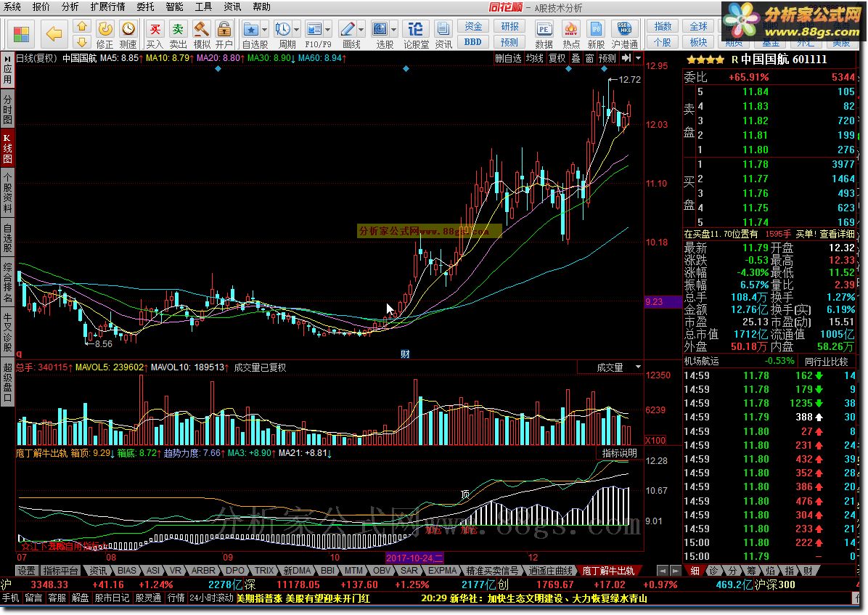This screenshot has height=615, width=868.
Task: Open the 报价 menu
Action: [41, 7]
